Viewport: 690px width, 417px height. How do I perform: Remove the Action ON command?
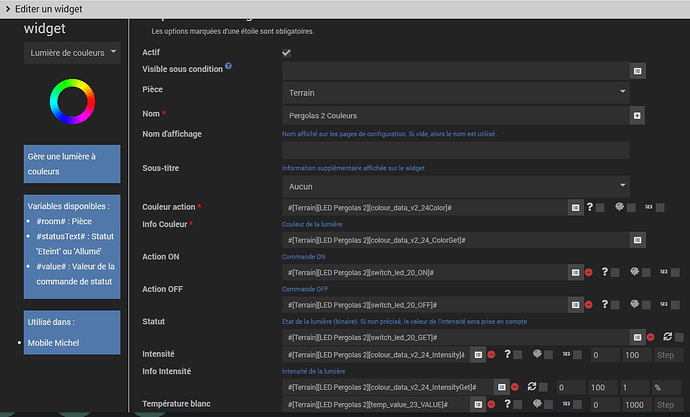pos(590,272)
